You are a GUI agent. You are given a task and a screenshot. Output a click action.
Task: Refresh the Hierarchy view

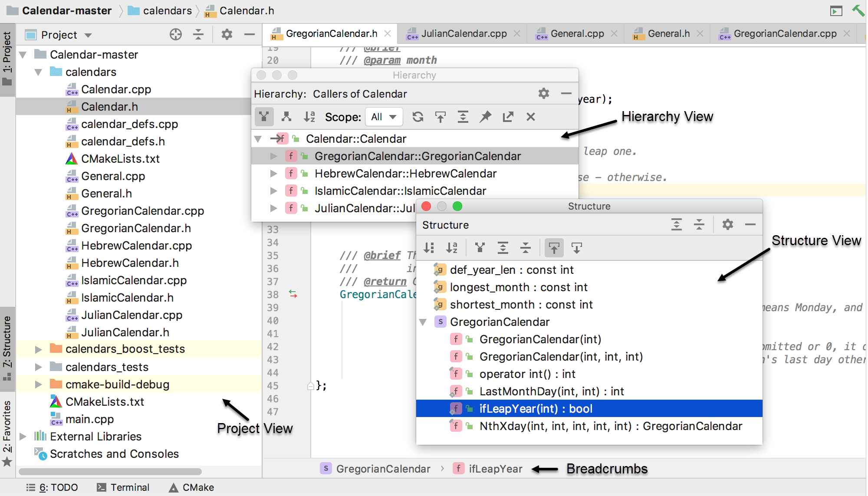(418, 117)
